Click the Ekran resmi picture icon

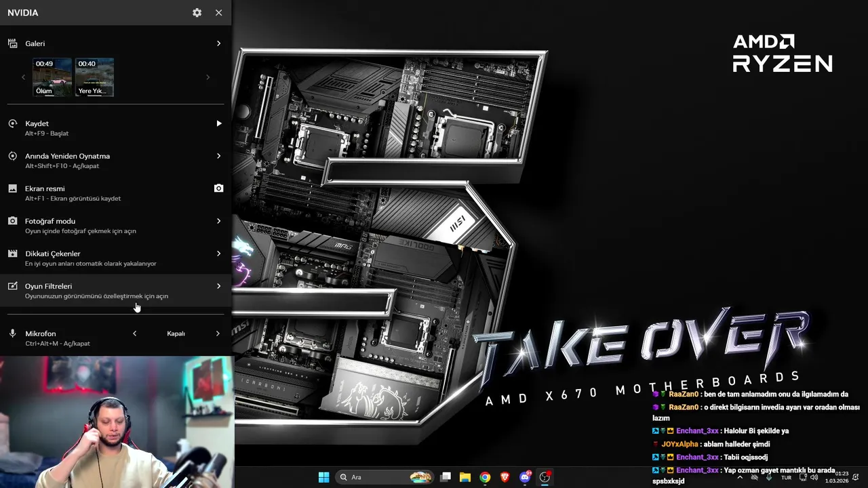(x=12, y=188)
